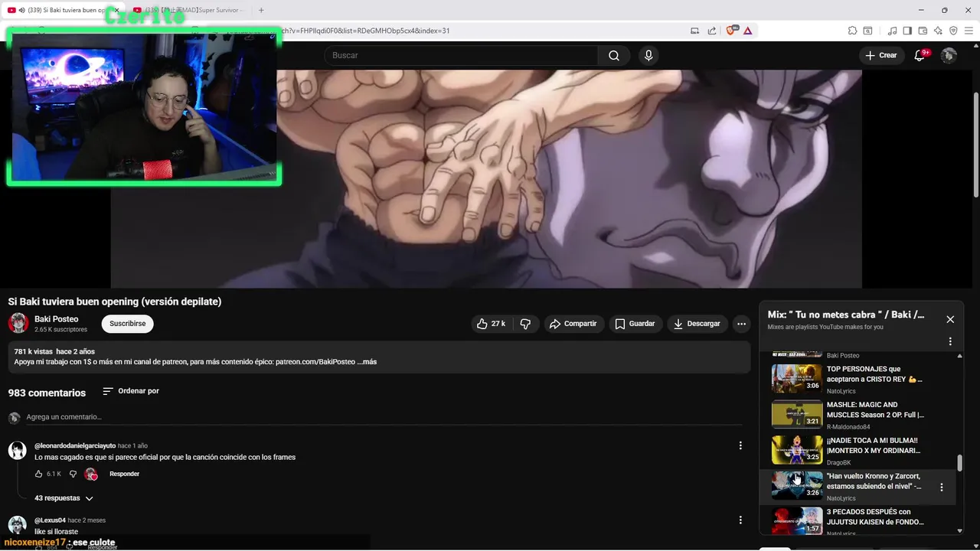This screenshot has width=980, height=551.
Task: Open the tab-search icon in browser toolbar
Action: (x=867, y=31)
